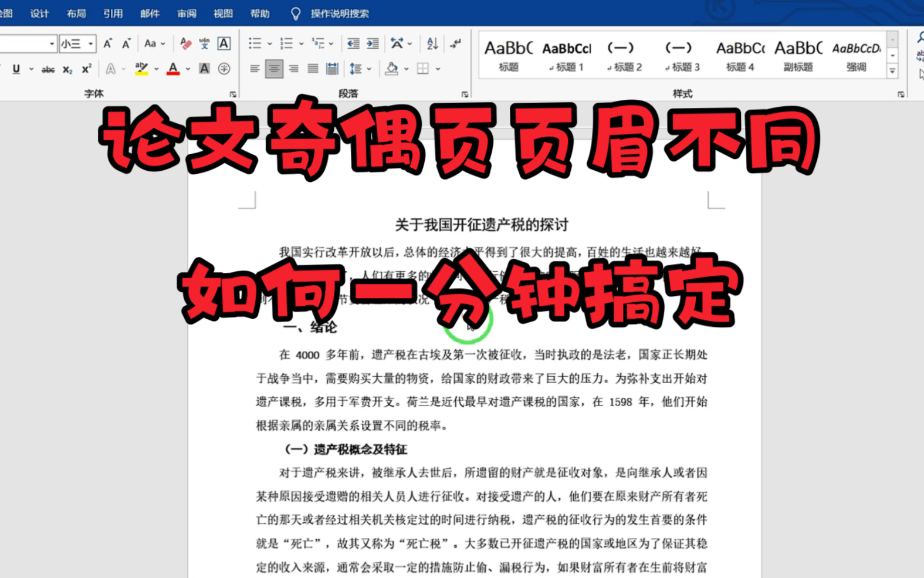Switch to the 邮件 tab
This screenshot has width=924, height=578.
[x=150, y=13]
